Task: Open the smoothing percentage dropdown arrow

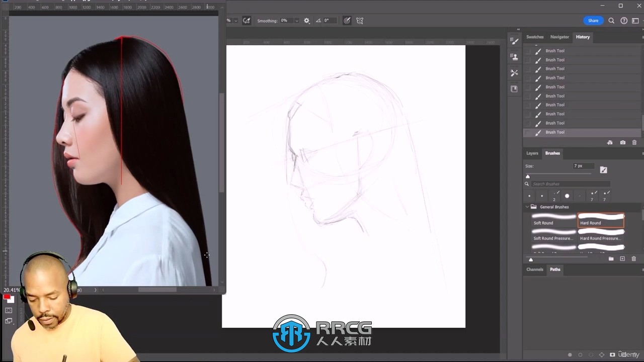Action: (296, 21)
